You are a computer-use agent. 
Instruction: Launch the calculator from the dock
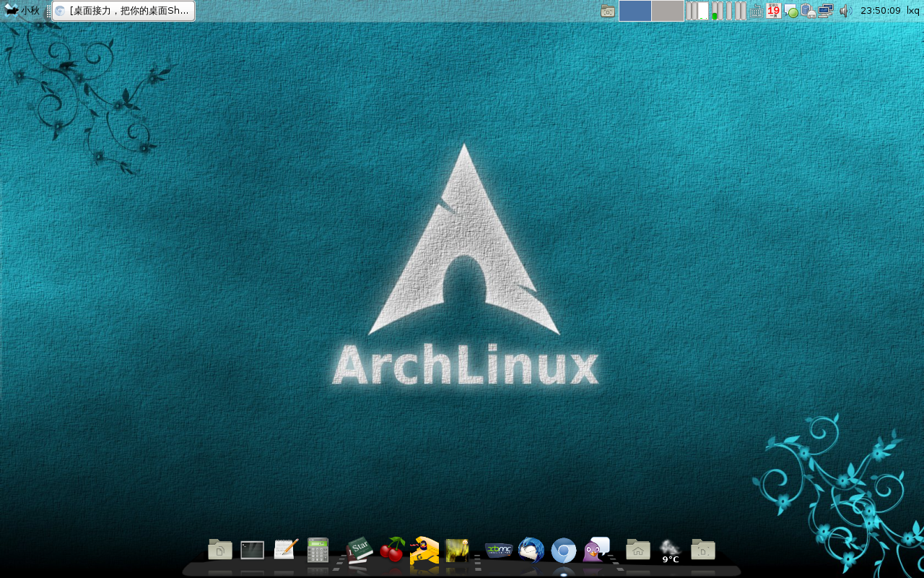318,550
